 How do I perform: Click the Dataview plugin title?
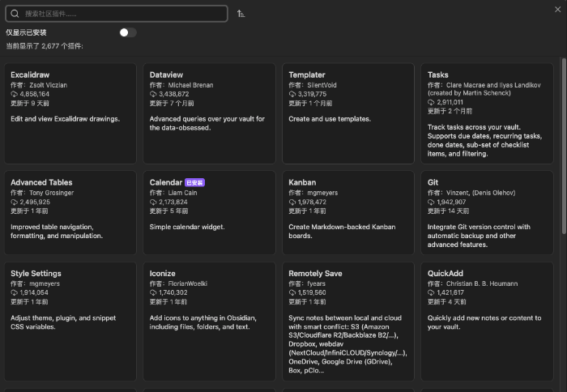tap(167, 75)
